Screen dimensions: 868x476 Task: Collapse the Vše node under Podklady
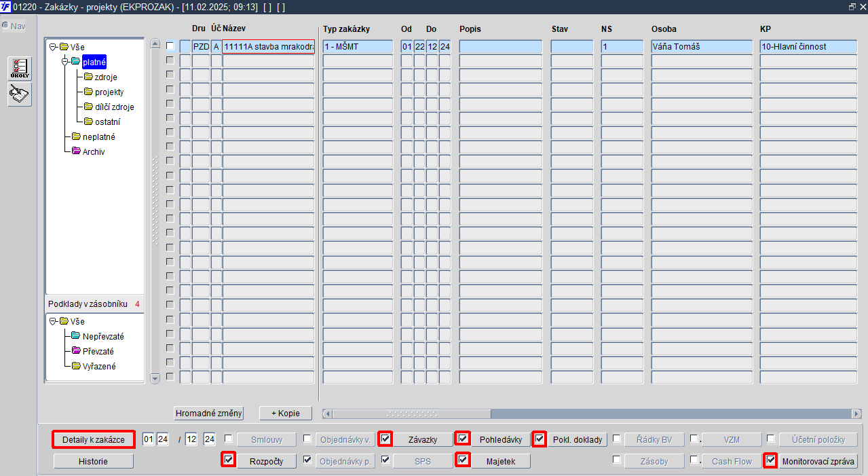(x=53, y=321)
